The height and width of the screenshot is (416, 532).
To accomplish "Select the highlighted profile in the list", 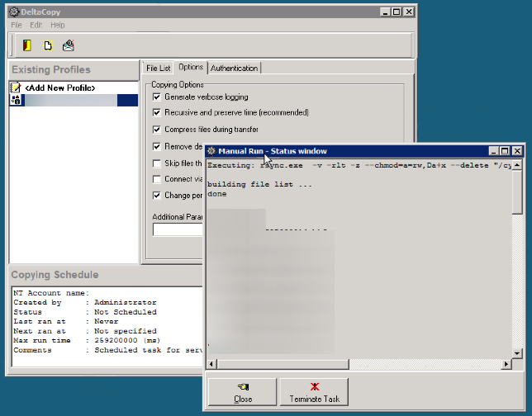I will point(74,101).
